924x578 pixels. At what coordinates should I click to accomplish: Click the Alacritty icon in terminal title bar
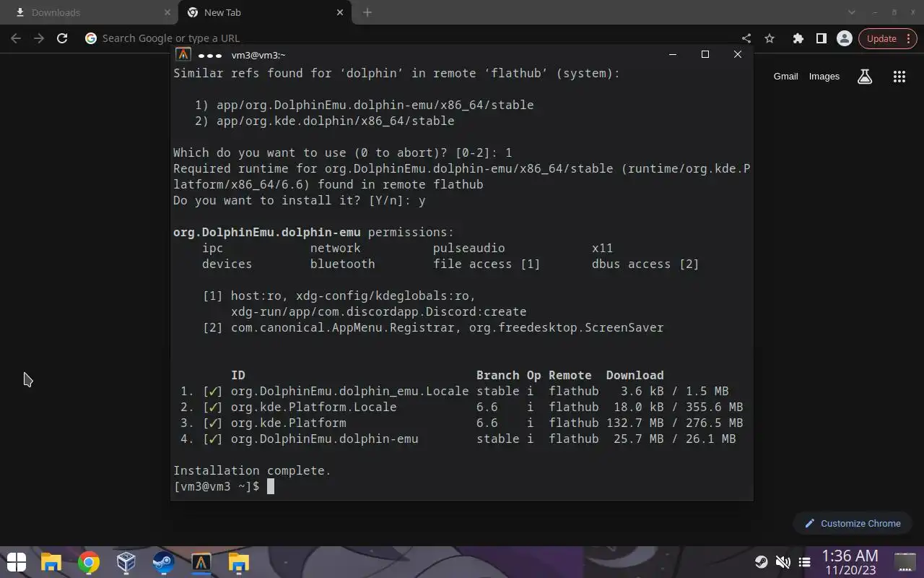pos(183,55)
